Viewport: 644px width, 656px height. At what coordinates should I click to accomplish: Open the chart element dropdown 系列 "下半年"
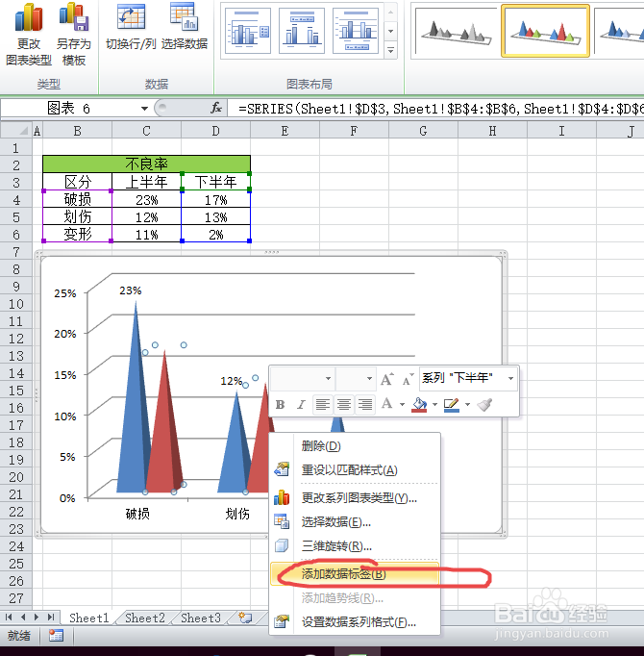pyautogui.click(x=510, y=379)
